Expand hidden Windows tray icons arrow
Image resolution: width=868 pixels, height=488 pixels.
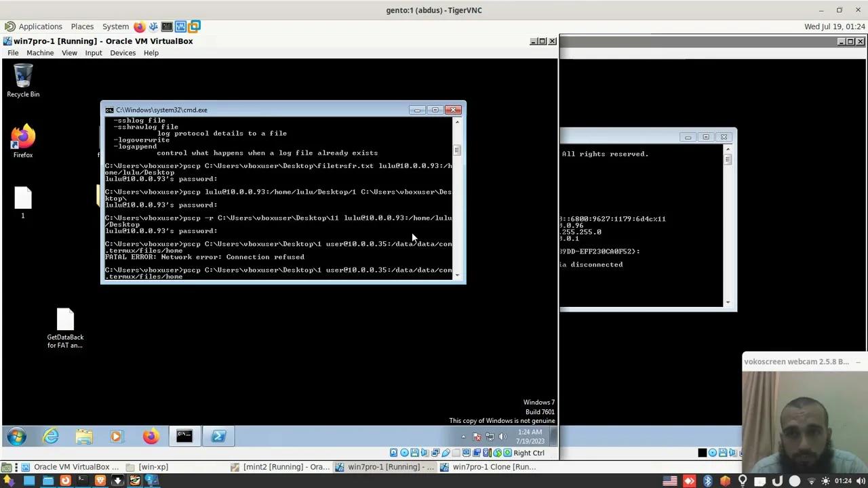click(x=463, y=436)
